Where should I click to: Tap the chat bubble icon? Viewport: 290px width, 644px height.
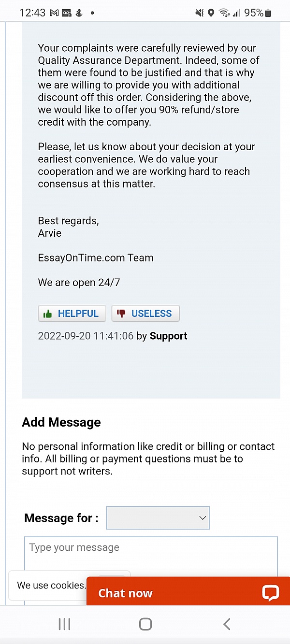click(270, 593)
